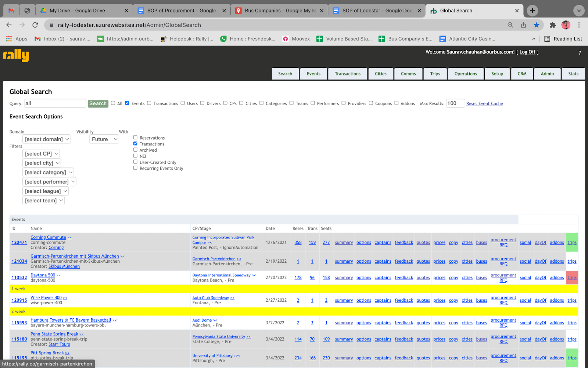Reload the current page
Screen dimensions: 588x368
[x=35, y=25]
